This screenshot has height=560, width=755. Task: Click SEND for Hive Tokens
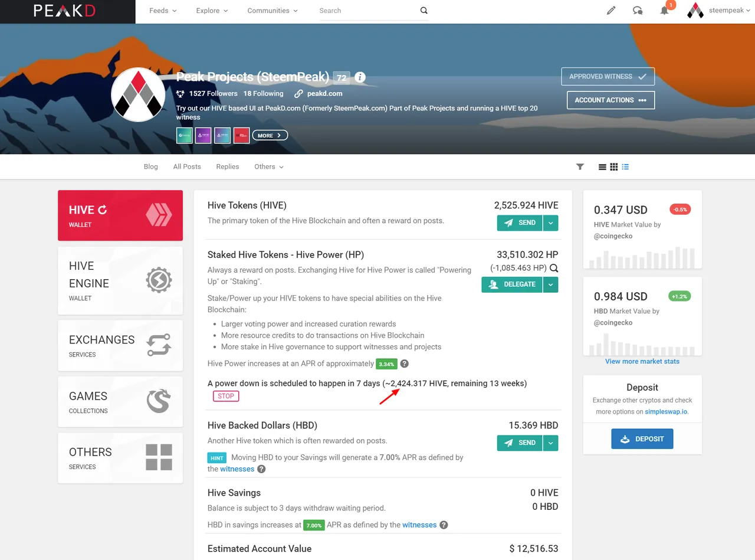[520, 222]
